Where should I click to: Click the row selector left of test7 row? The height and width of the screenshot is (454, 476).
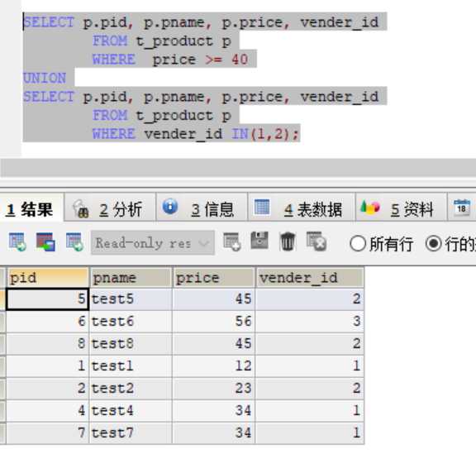click(2, 433)
